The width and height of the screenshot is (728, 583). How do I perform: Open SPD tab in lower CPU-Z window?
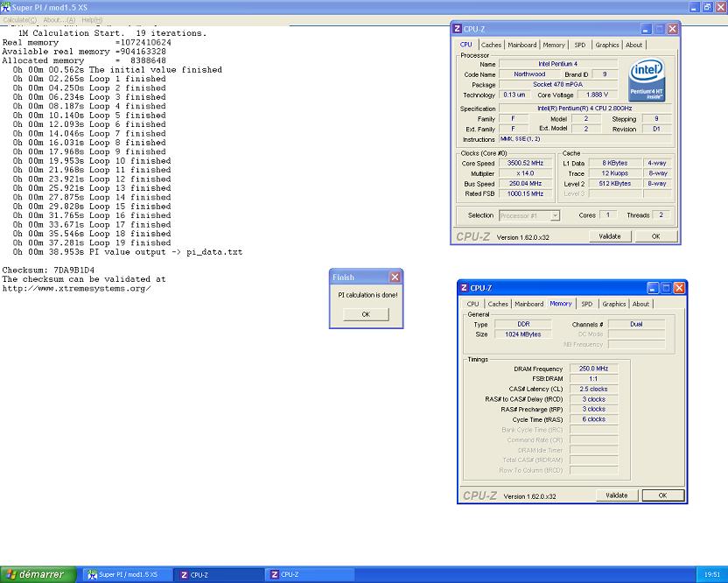(x=587, y=304)
